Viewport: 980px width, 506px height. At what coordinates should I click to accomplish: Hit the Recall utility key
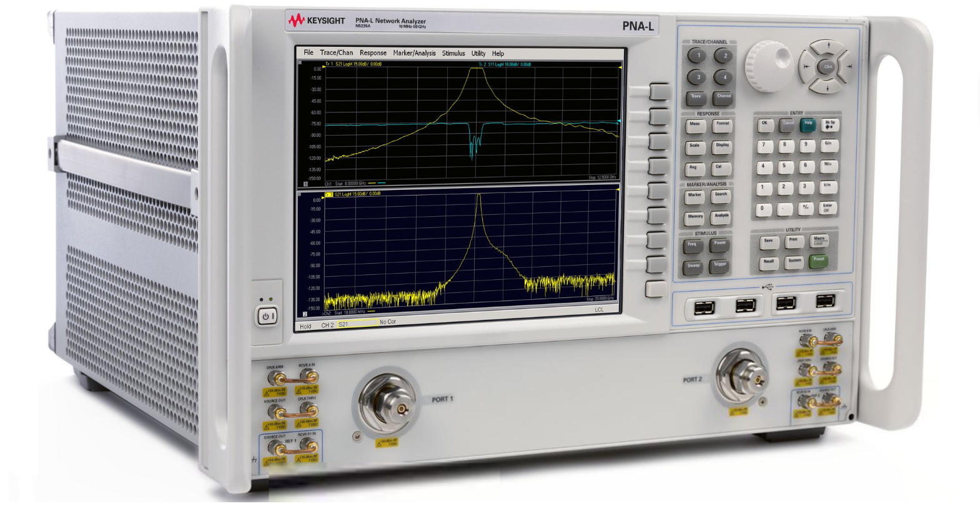click(x=768, y=263)
